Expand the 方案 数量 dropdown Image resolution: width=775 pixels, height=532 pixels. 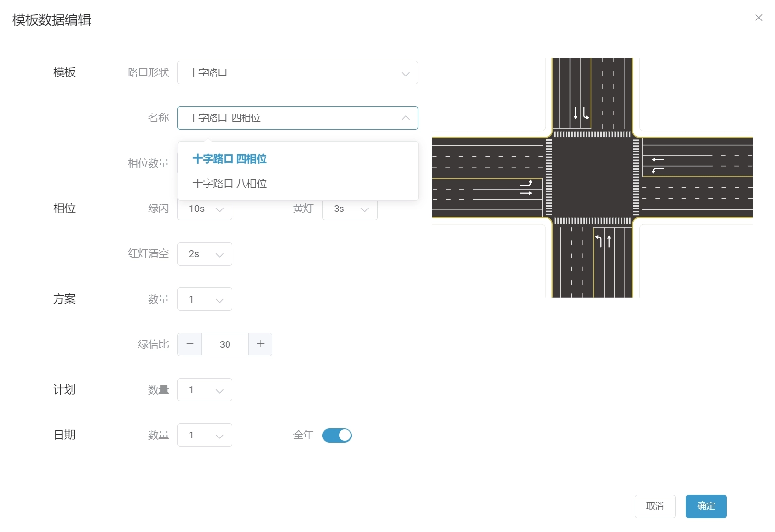pos(205,299)
